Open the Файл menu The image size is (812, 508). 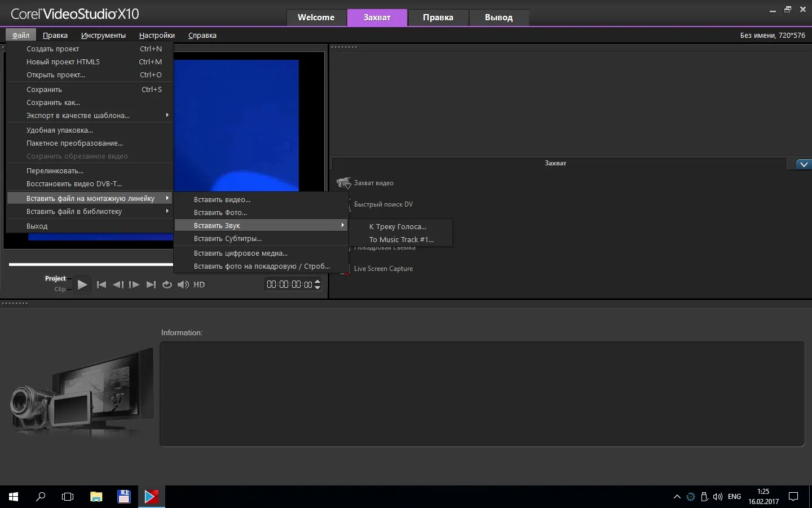(x=21, y=35)
